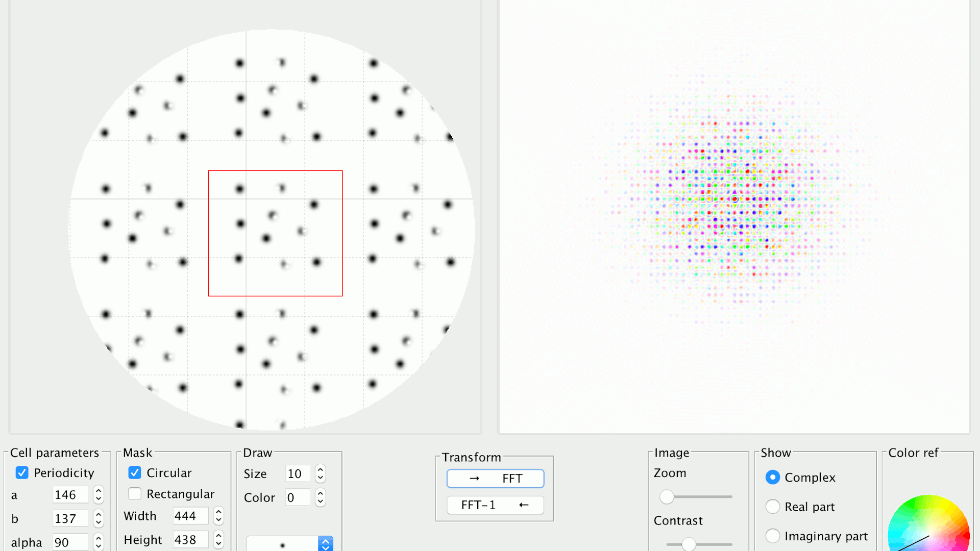Screen dimensions: 980x551
Task: Click the Zoom slider handle
Action: pyautogui.click(x=667, y=496)
